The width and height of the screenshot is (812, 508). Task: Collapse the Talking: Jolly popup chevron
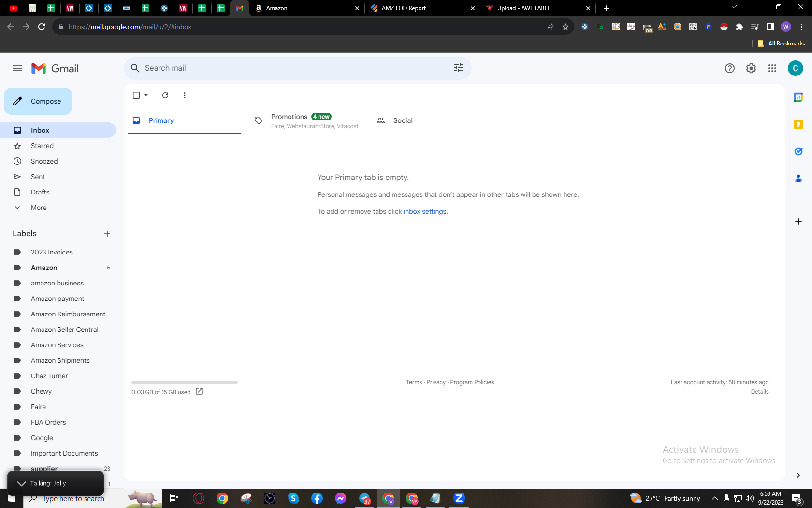click(22, 483)
